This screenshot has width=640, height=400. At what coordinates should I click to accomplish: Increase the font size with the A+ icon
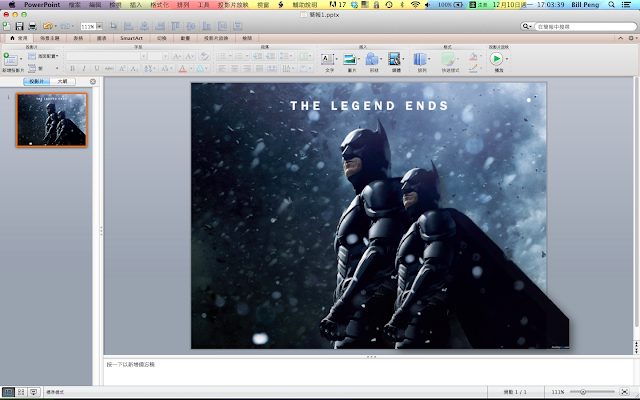coord(177,56)
